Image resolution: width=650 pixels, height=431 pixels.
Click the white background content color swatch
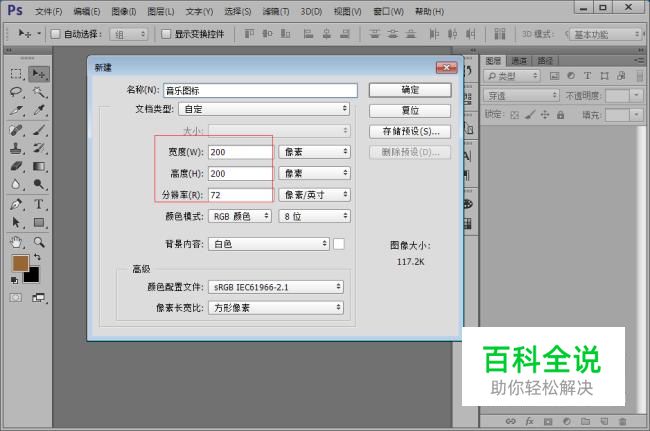(x=339, y=244)
